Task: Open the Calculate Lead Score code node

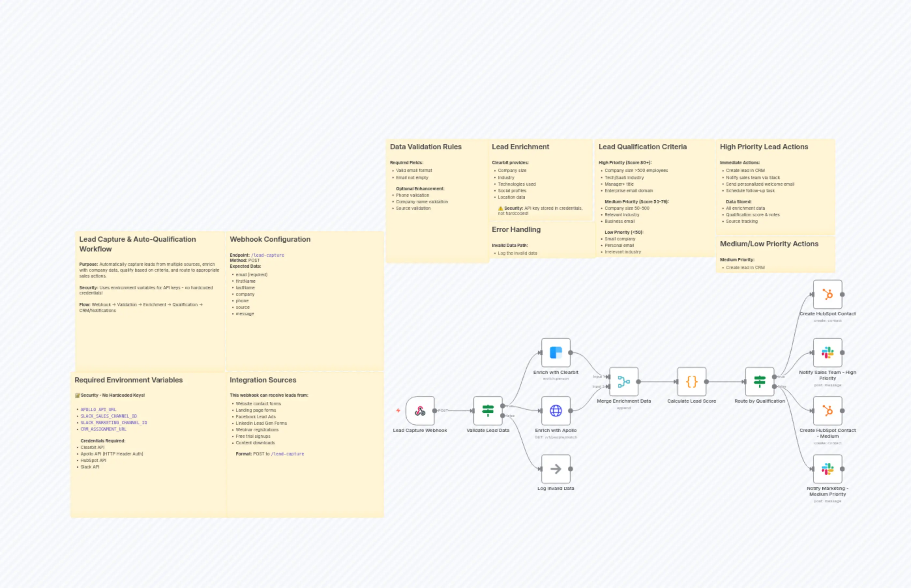Action: click(691, 382)
